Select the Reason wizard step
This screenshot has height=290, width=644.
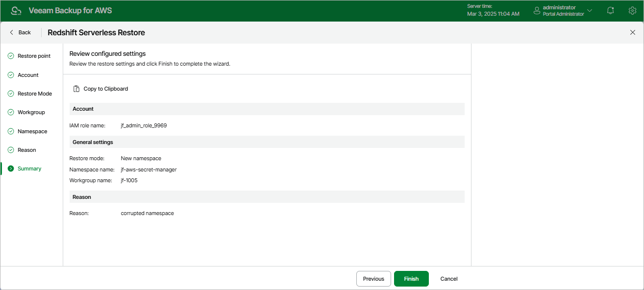(x=26, y=150)
